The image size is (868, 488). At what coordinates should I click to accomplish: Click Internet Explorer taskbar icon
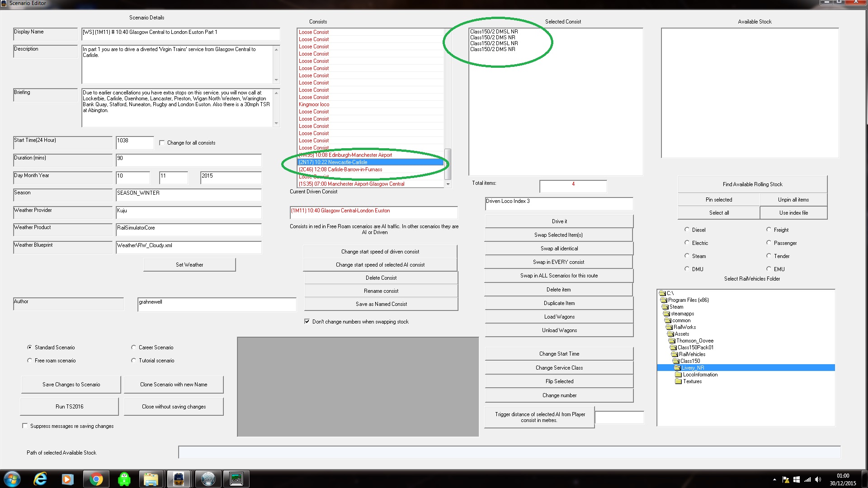click(40, 479)
